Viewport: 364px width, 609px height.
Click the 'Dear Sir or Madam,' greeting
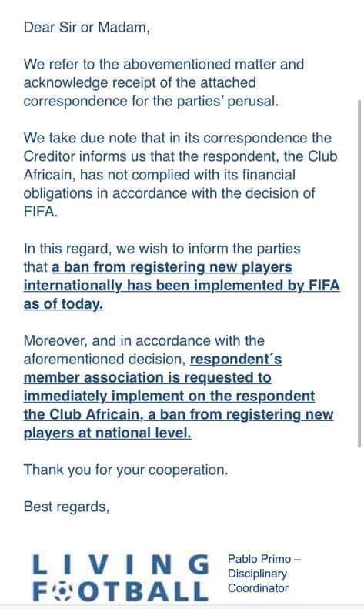pyautogui.click(x=87, y=28)
